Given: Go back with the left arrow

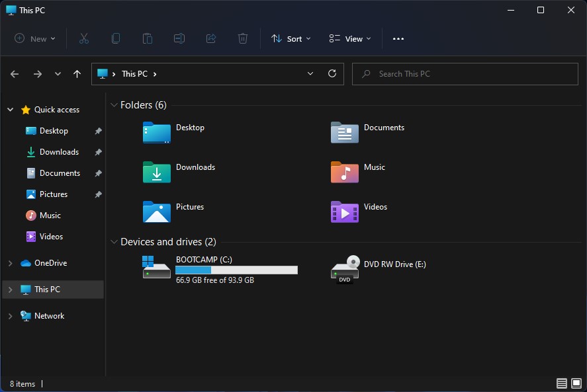Looking at the screenshot, I should point(15,74).
